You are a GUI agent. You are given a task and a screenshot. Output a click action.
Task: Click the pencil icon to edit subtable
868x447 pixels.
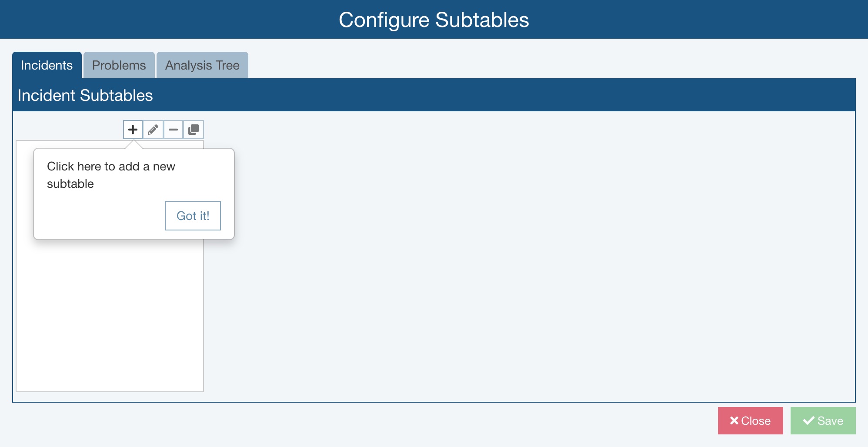click(153, 130)
